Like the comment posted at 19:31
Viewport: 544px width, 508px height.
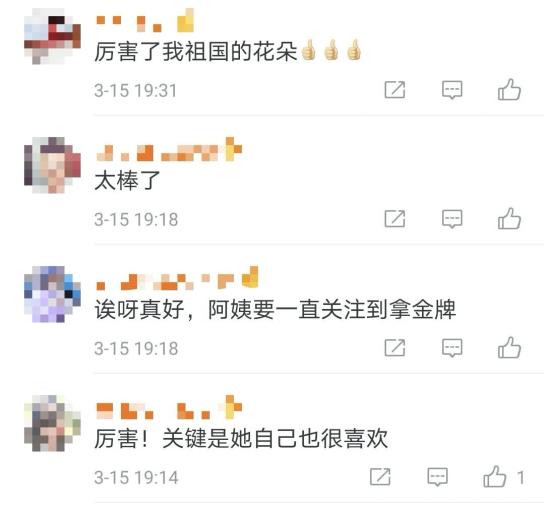coord(509,90)
